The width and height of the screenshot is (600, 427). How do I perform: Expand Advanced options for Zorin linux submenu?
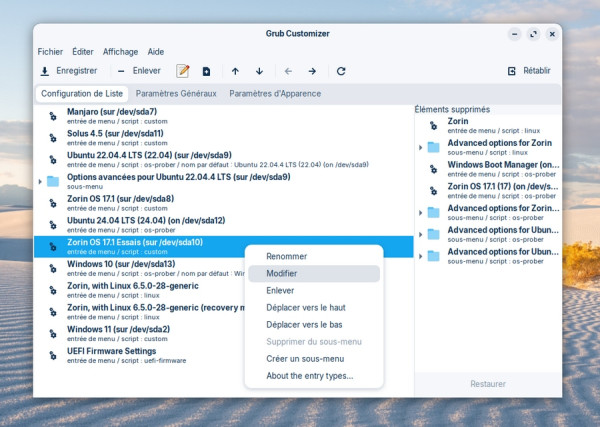(x=421, y=147)
